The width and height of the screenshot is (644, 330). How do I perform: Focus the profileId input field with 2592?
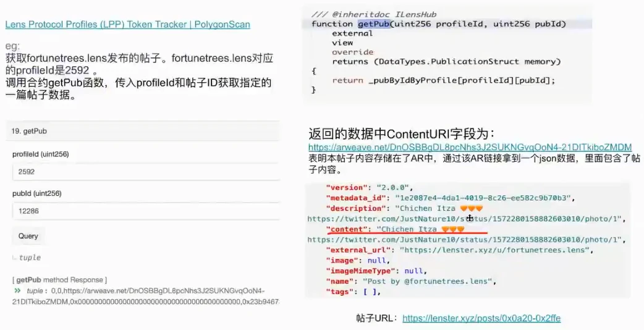click(146, 172)
